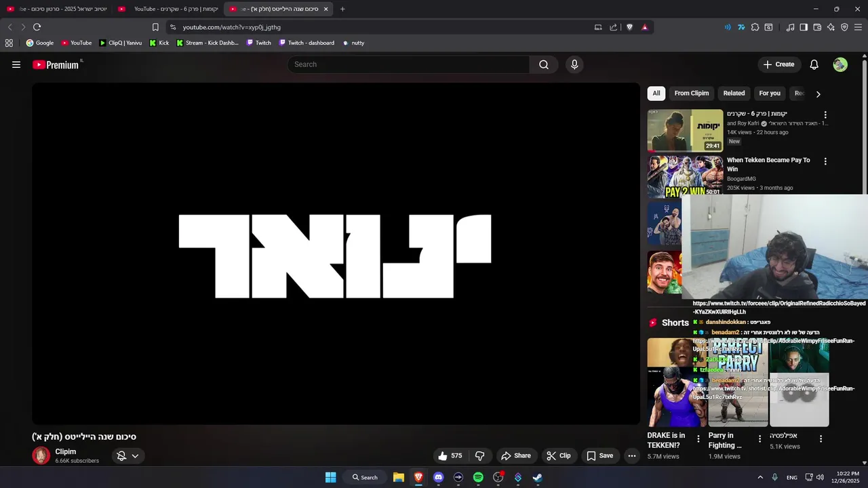Image resolution: width=868 pixels, height=488 pixels.
Task: Open YouTube notifications bell
Action: [x=814, y=64]
